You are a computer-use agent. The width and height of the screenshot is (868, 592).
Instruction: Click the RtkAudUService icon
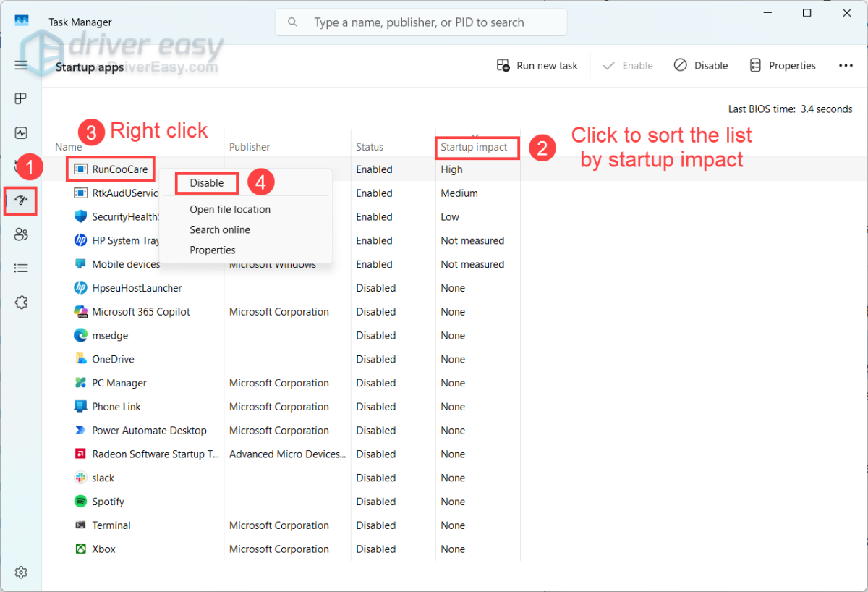(x=80, y=193)
